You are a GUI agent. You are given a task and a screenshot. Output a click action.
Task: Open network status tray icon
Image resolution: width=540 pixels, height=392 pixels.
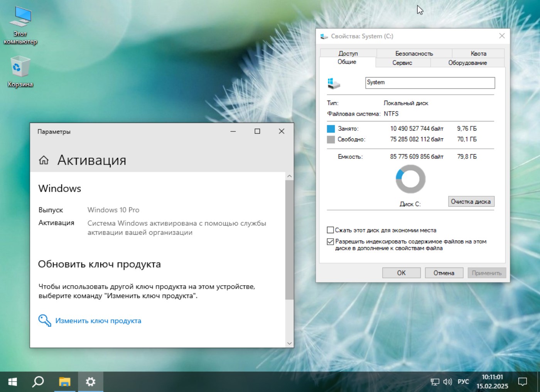435,382
